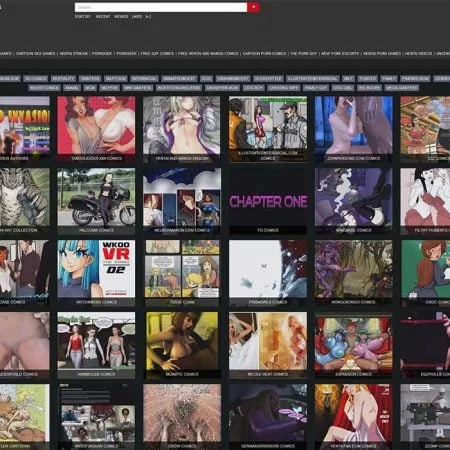Open the WKOO VR 02 thumbnail
Viewport: 450px width, 450px height.
96,273
